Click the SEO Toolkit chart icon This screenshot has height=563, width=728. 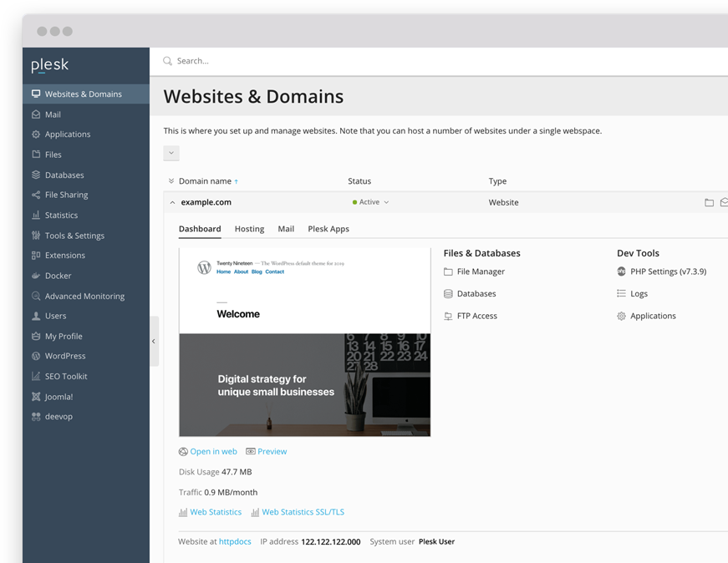click(36, 377)
